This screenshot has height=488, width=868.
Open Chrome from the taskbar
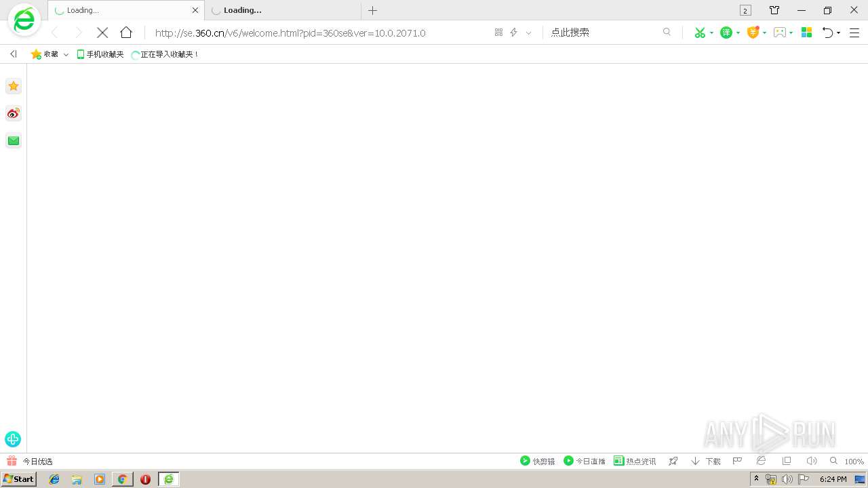[x=122, y=479]
